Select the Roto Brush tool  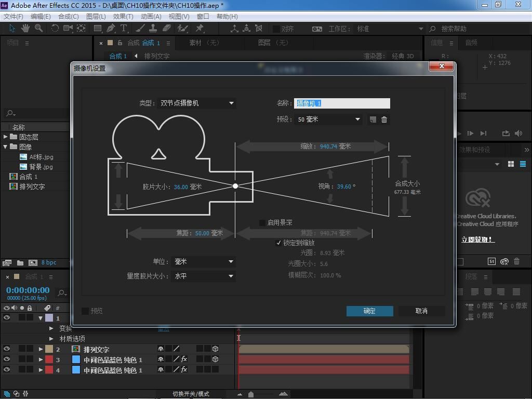point(182,29)
